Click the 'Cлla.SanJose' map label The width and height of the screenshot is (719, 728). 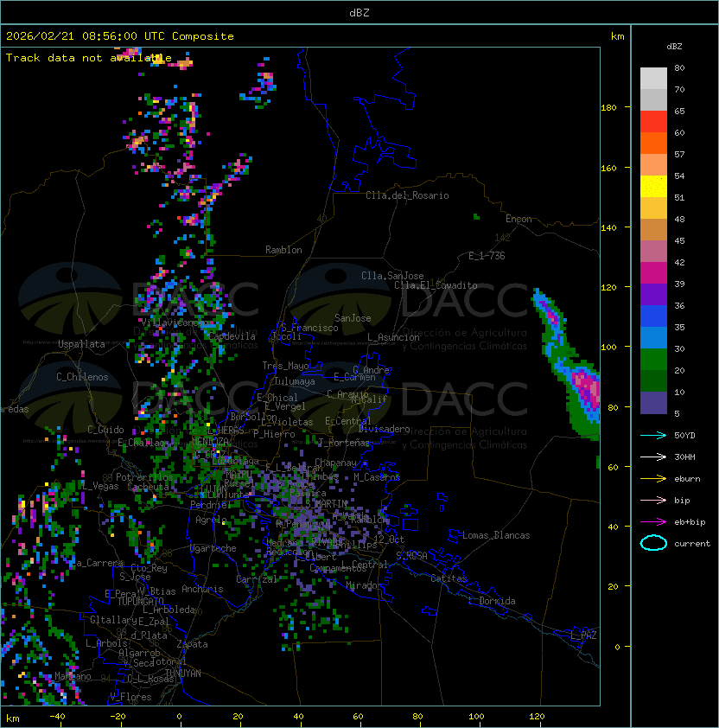point(392,276)
